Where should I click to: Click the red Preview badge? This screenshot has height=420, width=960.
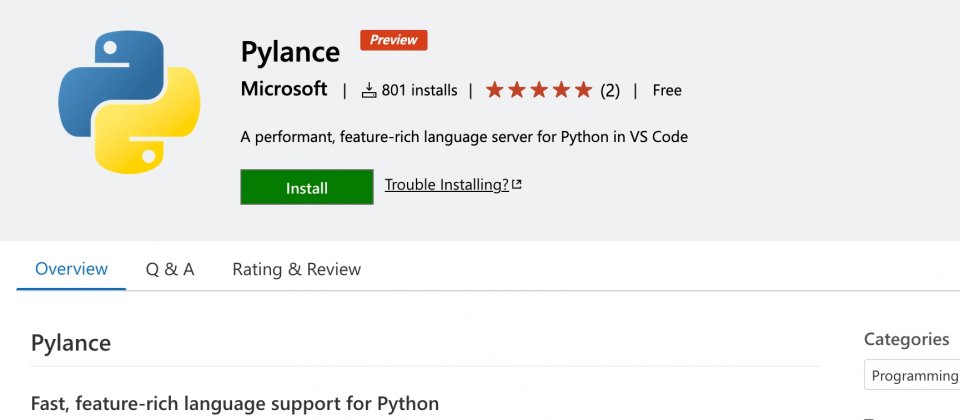pos(394,40)
